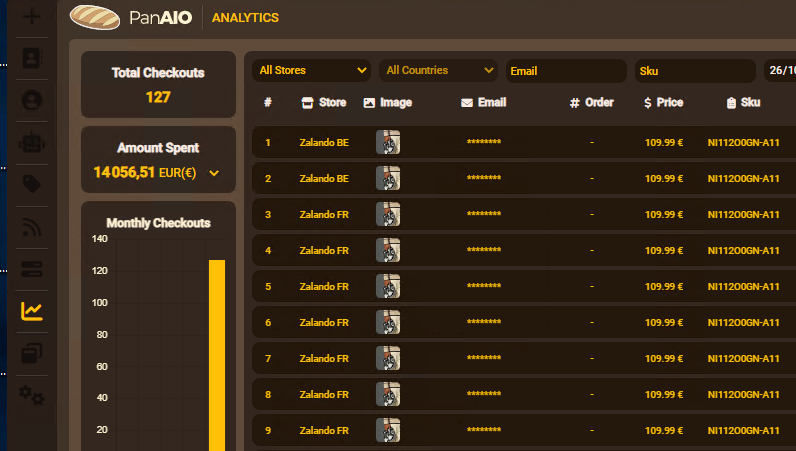Click the Sku column clipboard icon
The height and width of the screenshot is (451, 796).
(731, 103)
